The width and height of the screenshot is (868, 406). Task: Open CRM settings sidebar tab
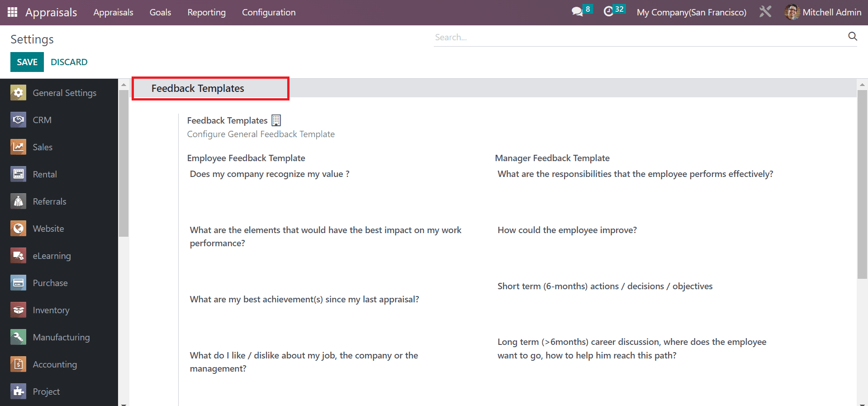(59, 120)
